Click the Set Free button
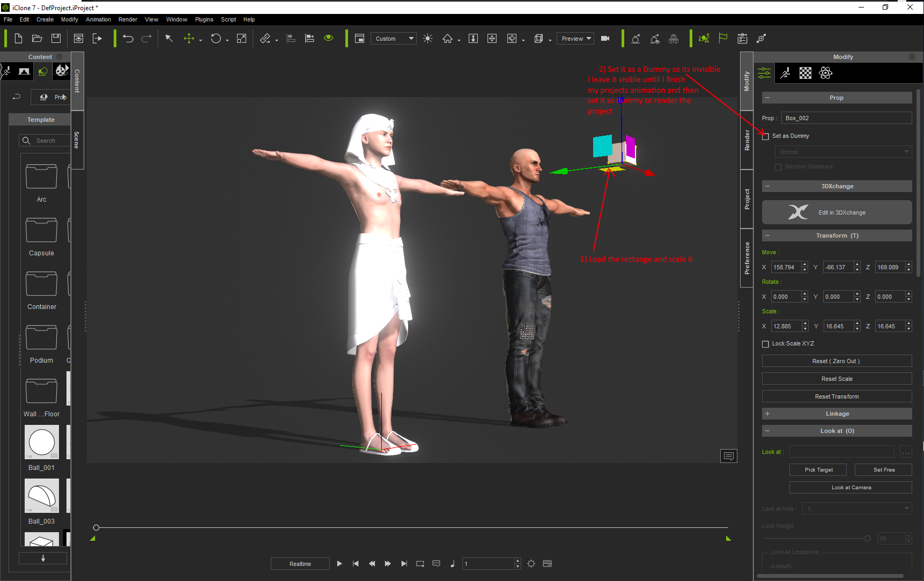924x581 pixels. [883, 469]
